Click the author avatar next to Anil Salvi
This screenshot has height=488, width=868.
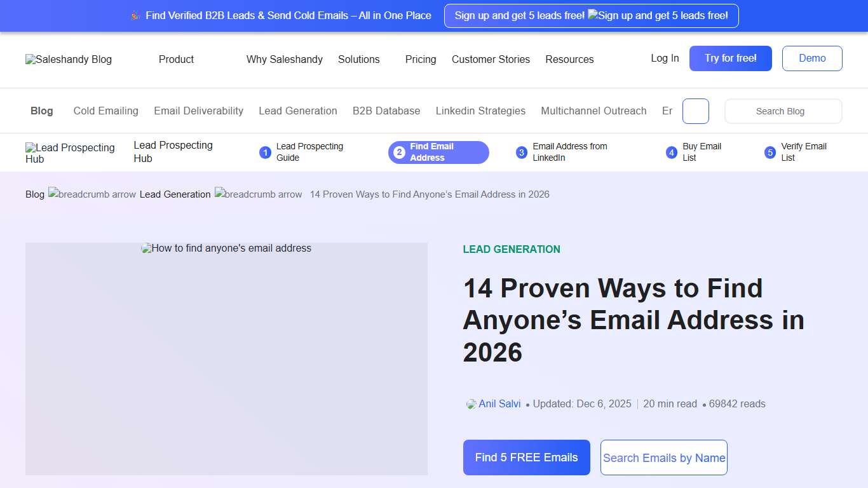pos(470,403)
